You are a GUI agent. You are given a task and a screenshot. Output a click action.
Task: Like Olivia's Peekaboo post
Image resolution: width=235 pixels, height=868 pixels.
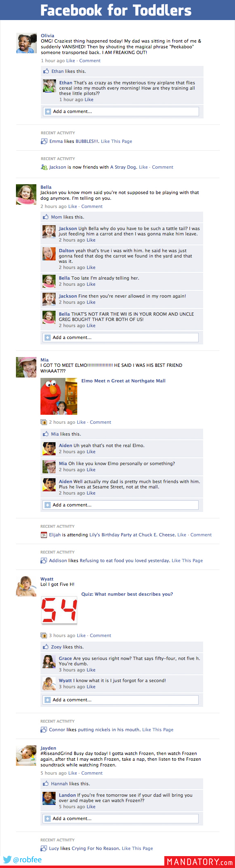(x=71, y=61)
